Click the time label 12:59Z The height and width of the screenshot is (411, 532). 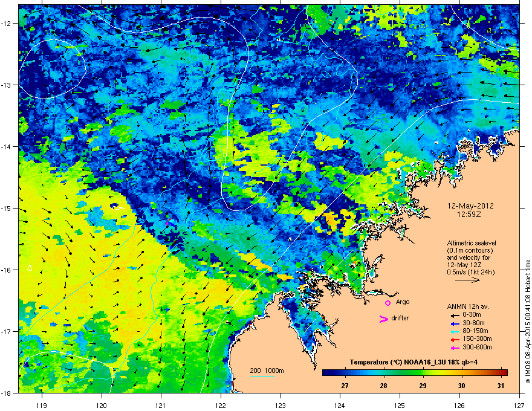tap(470, 215)
